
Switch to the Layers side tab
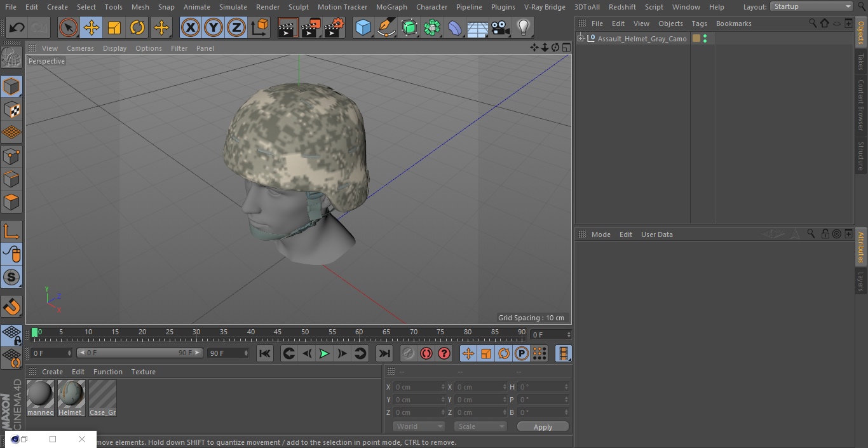(861, 282)
